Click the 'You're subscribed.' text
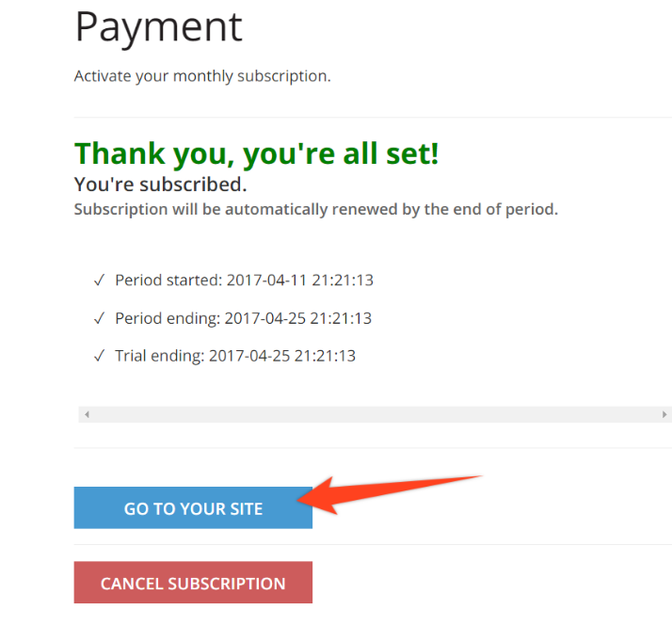Image resolution: width=672 pixels, height=626 pixels. point(160,184)
